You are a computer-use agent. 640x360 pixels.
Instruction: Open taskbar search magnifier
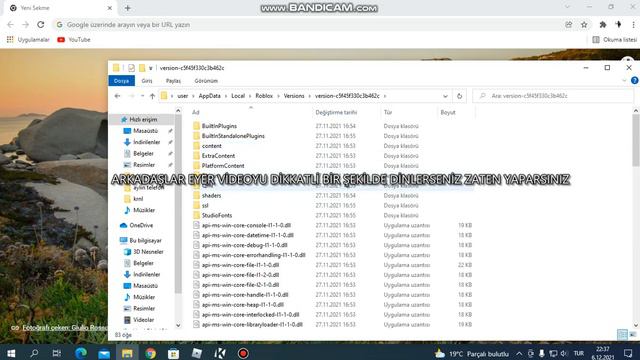pyautogui.click(x=34, y=353)
